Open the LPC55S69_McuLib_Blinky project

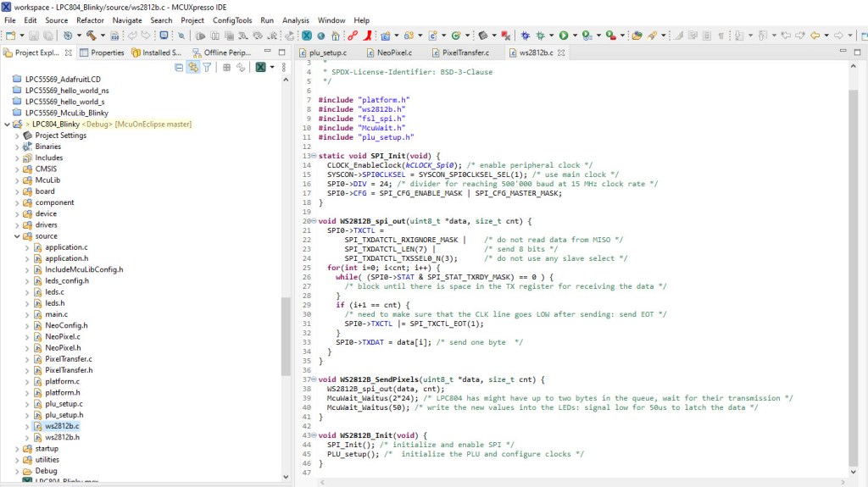pos(66,112)
